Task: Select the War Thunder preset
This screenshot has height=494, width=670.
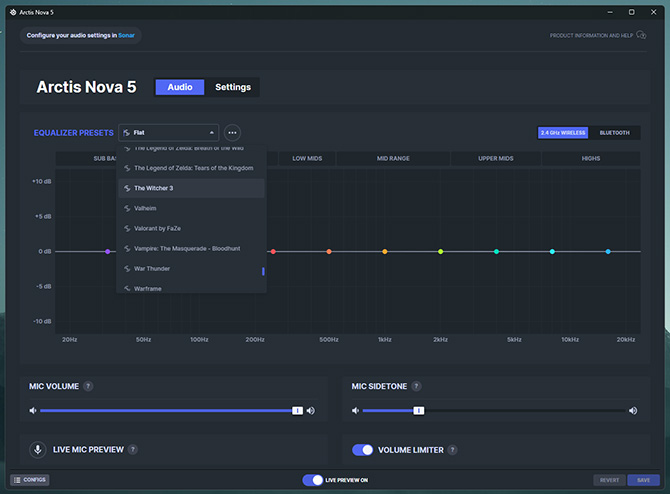Action: [191, 268]
